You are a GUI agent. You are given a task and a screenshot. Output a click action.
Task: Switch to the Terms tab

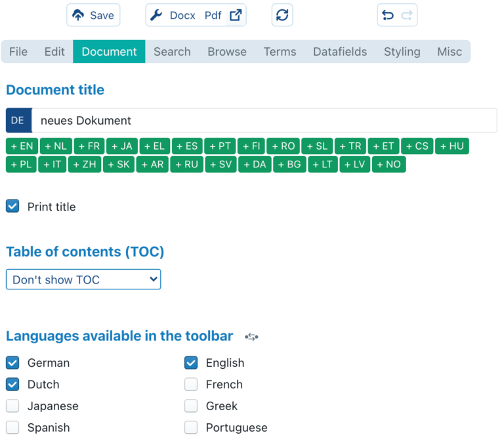(x=280, y=52)
